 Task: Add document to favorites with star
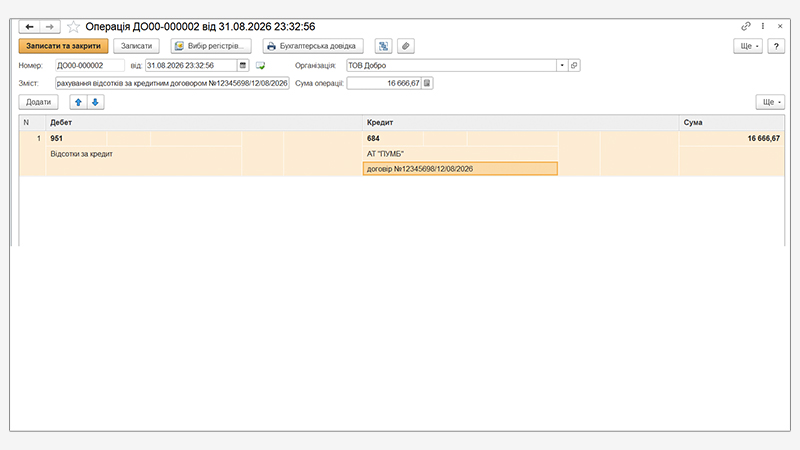pyautogui.click(x=73, y=27)
